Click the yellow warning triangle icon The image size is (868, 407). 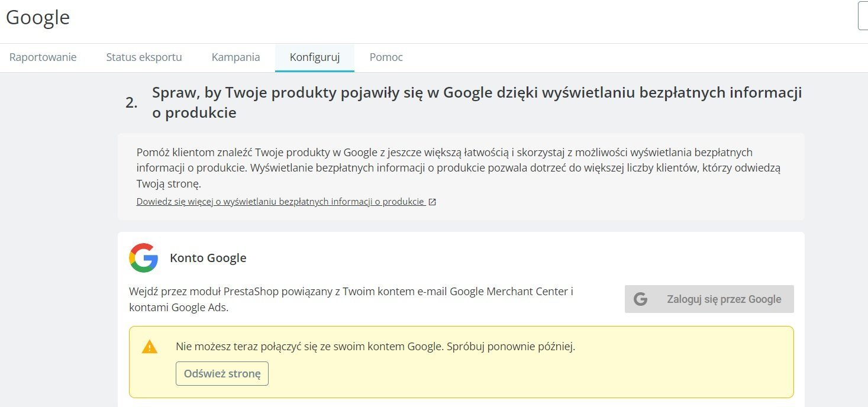pyautogui.click(x=150, y=347)
